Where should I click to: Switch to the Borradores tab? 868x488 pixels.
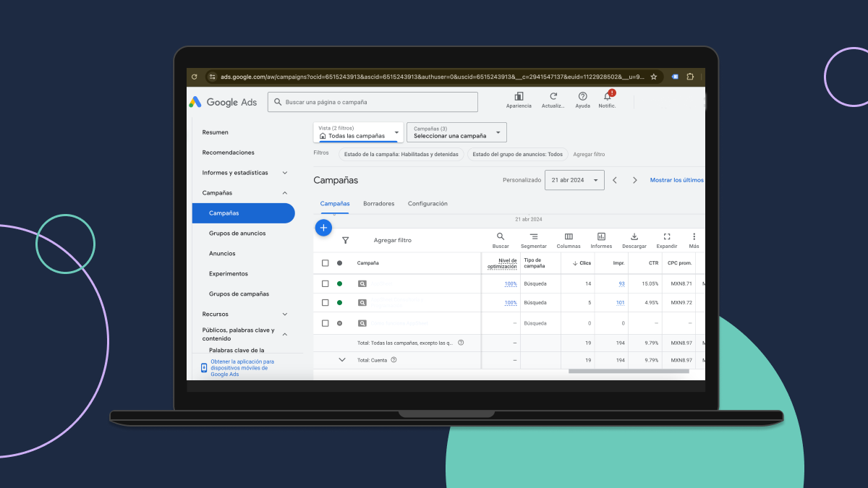click(x=379, y=204)
